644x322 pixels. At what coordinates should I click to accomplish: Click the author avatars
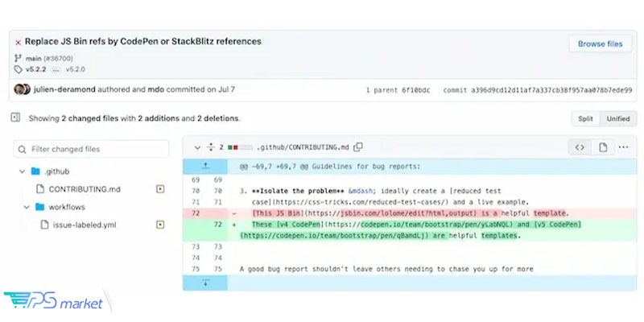point(23,89)
